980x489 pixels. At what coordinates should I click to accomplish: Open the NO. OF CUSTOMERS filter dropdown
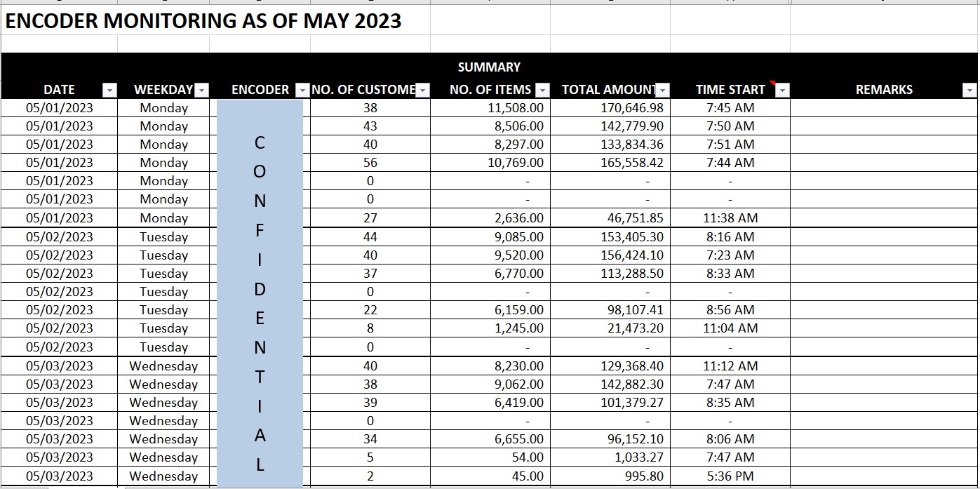pos(422,90)
